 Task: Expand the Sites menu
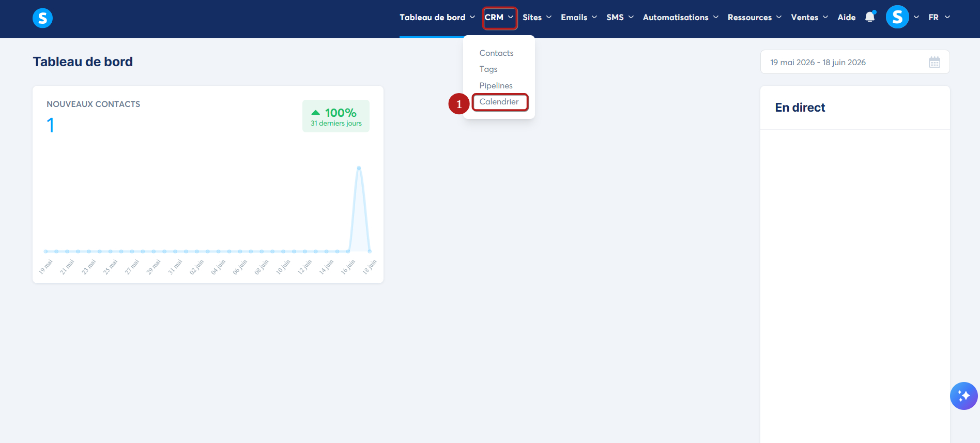pyautogui.click(x=537, y=17)
